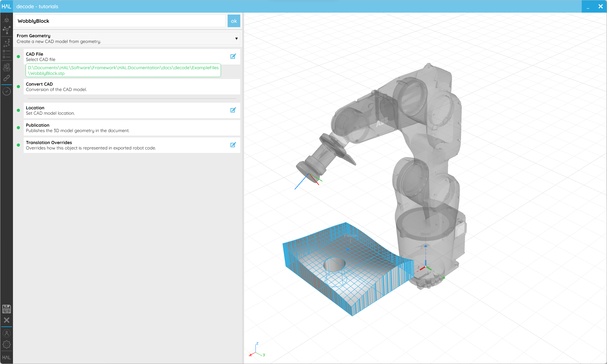Edit the Translation Overrides step
Screen dimensions: 607x364
click(233, 145)
